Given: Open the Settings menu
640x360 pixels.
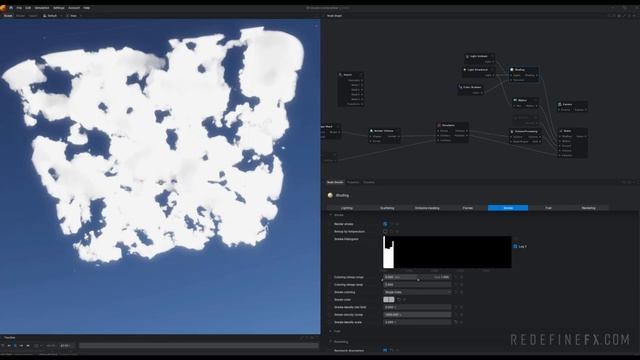Looking at the screenshot, I should [x=59, y=8].
